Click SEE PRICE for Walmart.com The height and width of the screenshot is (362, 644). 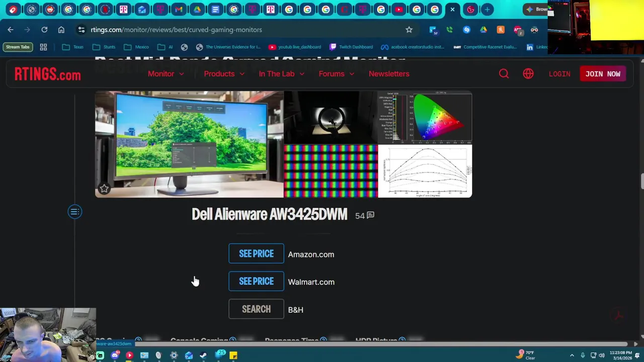[256, 282]
